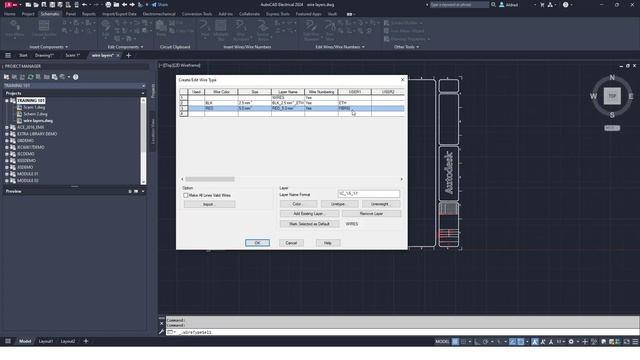Click the Open folder icon in quick access toolbar

(36, 4)
